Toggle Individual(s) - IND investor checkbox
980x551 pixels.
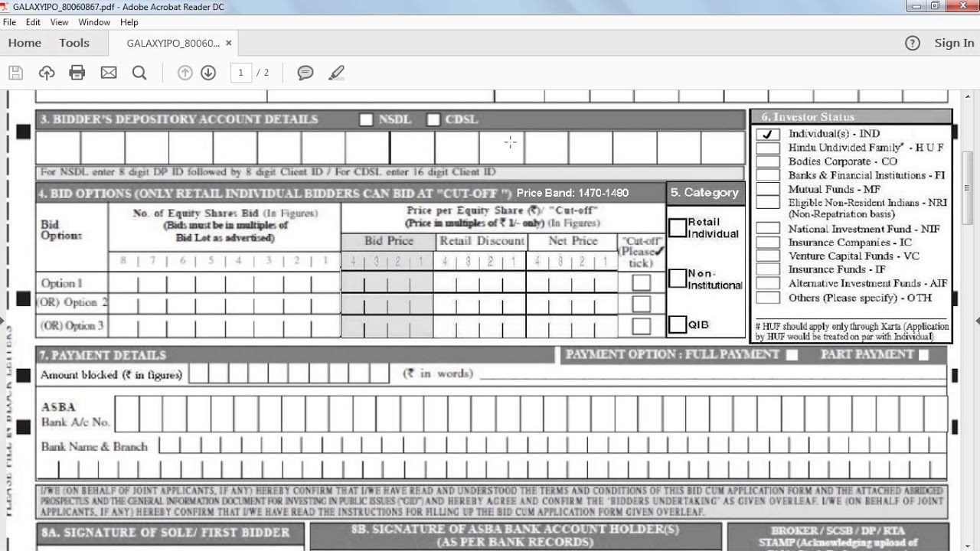point(768,134)
